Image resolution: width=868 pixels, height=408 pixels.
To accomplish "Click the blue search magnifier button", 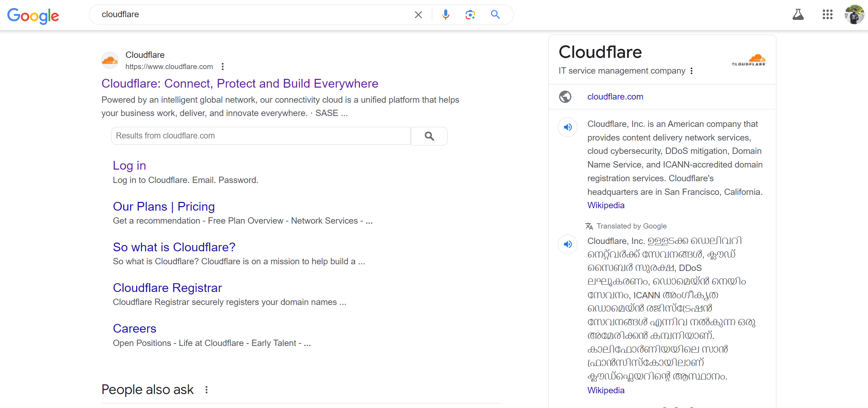I will [495, 14].
